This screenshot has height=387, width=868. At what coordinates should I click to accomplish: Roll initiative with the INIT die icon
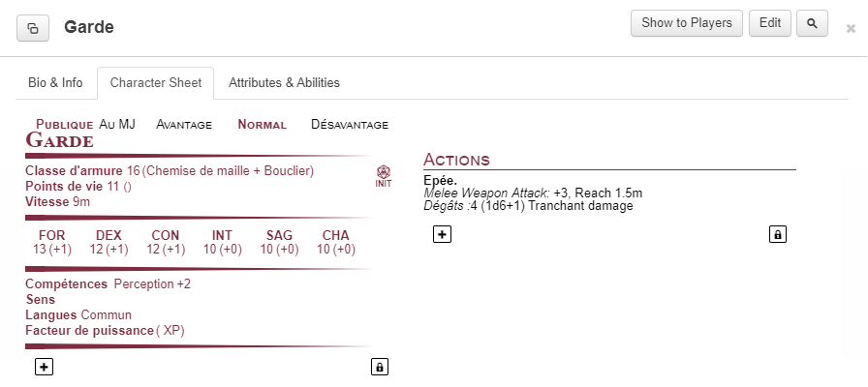(x=383, y=176)
